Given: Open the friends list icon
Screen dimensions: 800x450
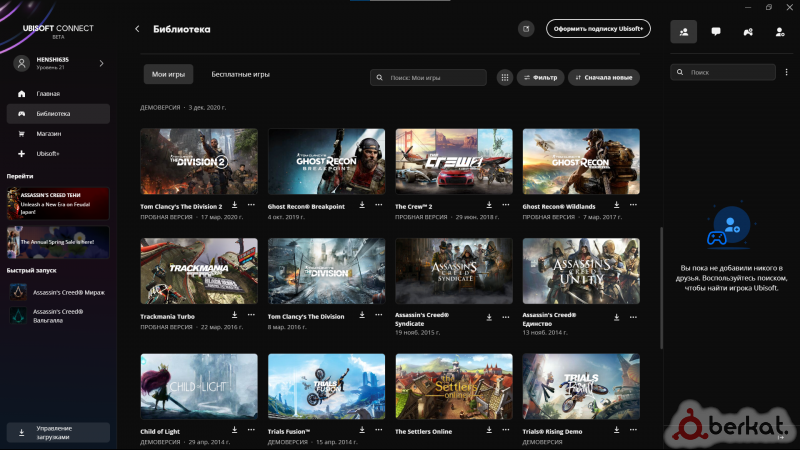Looking at the screenshot, I should (x=684, y=32).
